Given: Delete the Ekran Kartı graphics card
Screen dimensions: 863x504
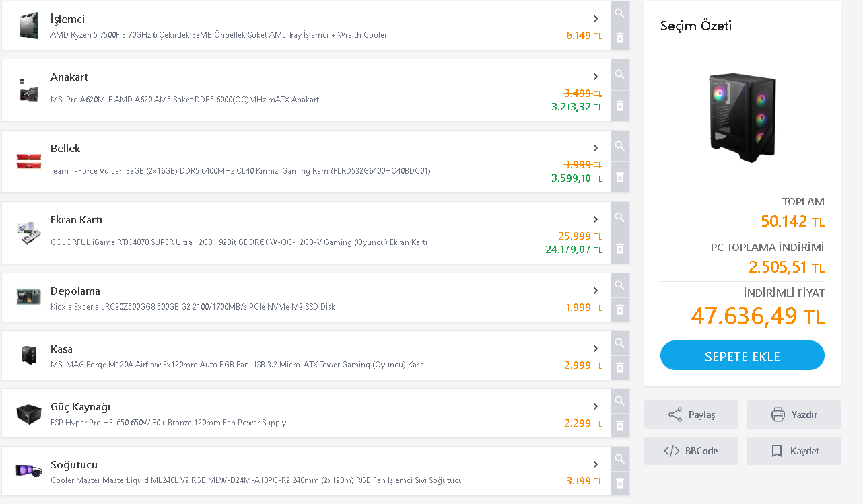Looking at the screenshot, I should 620,249.
